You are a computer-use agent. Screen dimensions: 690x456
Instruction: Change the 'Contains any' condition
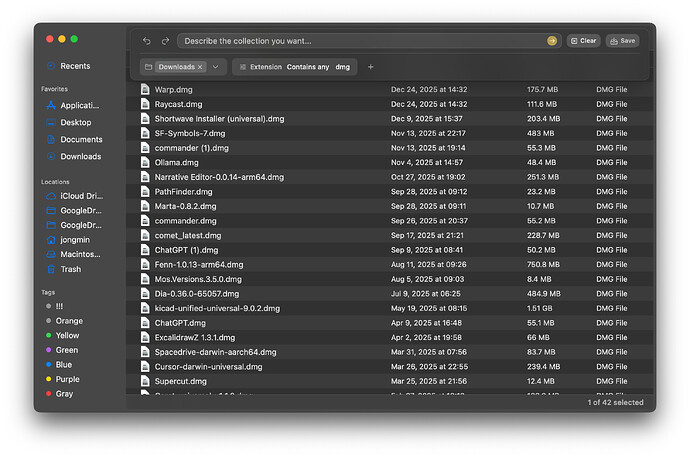pos(308,67)
